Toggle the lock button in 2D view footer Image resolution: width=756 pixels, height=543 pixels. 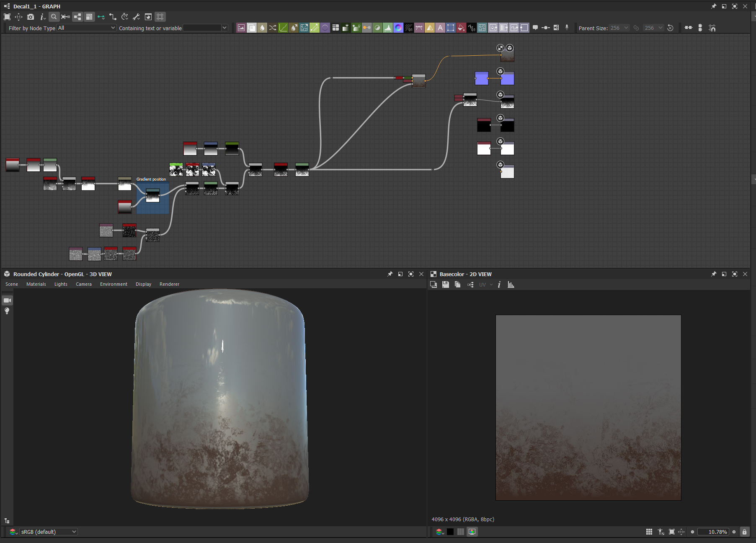(744, 532)
